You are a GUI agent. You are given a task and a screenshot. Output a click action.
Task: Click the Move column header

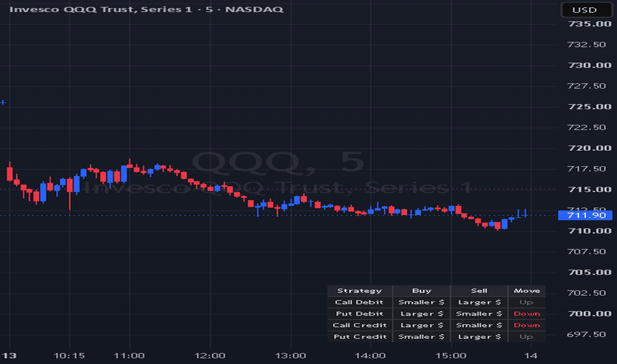pos(526,291)
